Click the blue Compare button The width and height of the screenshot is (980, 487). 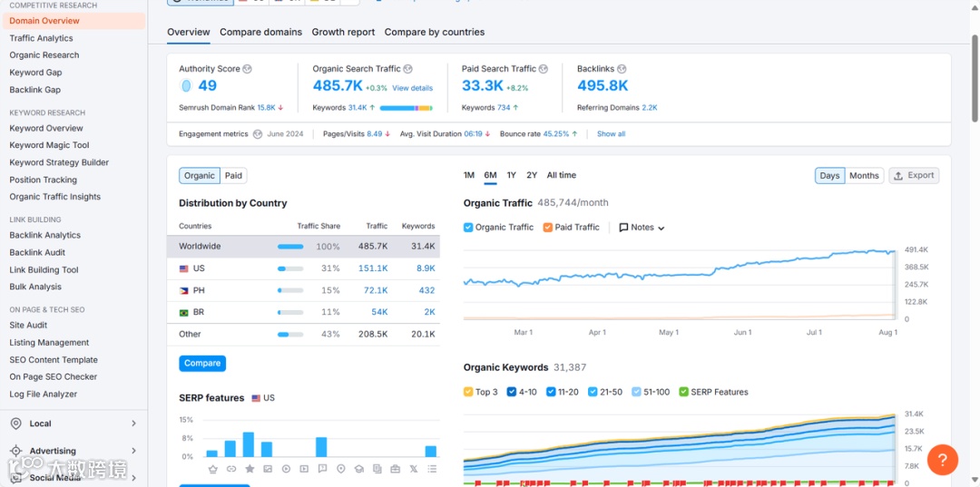[202, 364]
